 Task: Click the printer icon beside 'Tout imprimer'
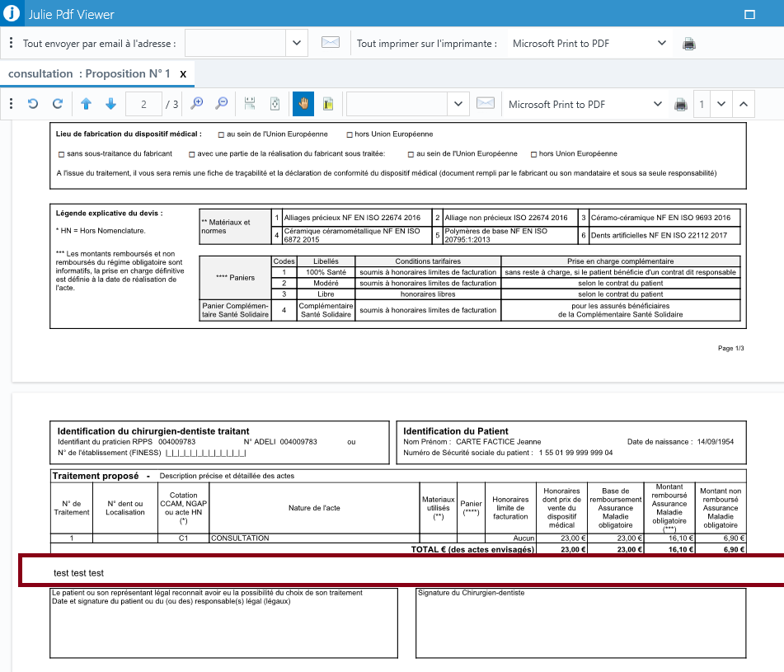pyautogui.click(x=689, y=44)
